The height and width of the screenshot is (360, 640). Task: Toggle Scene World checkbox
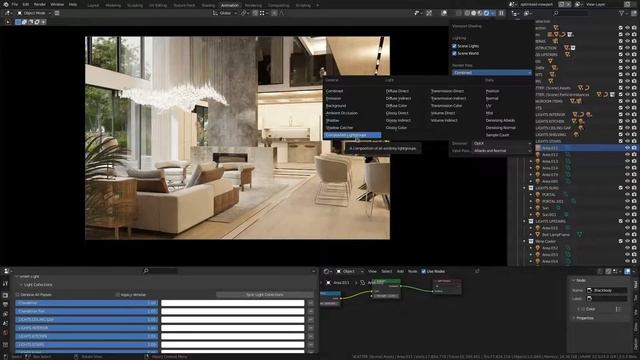(454, 53)
